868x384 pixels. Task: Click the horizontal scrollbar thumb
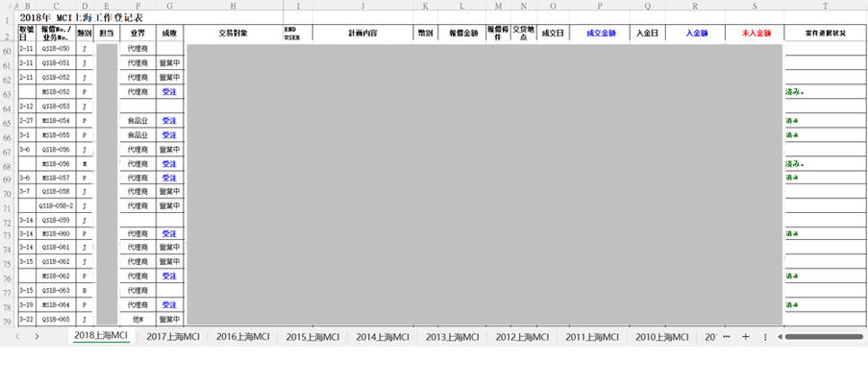(824, 337)
